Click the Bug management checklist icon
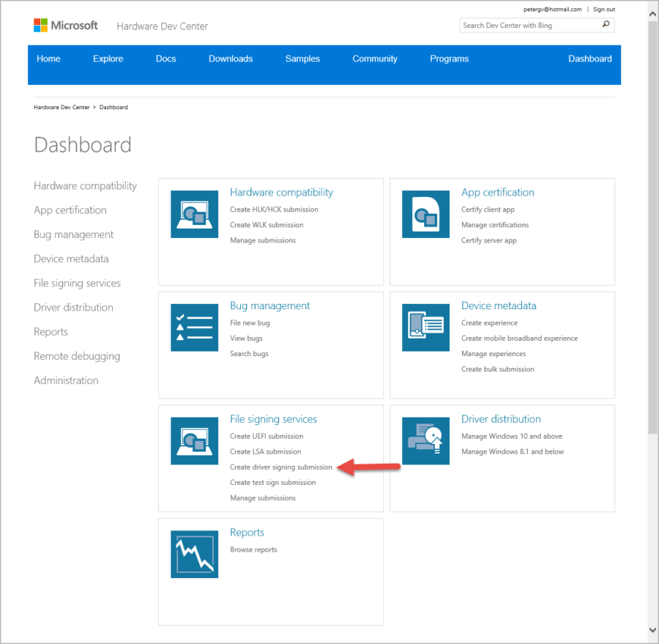This screenshot has height=644, width=659. coord(194,327)
